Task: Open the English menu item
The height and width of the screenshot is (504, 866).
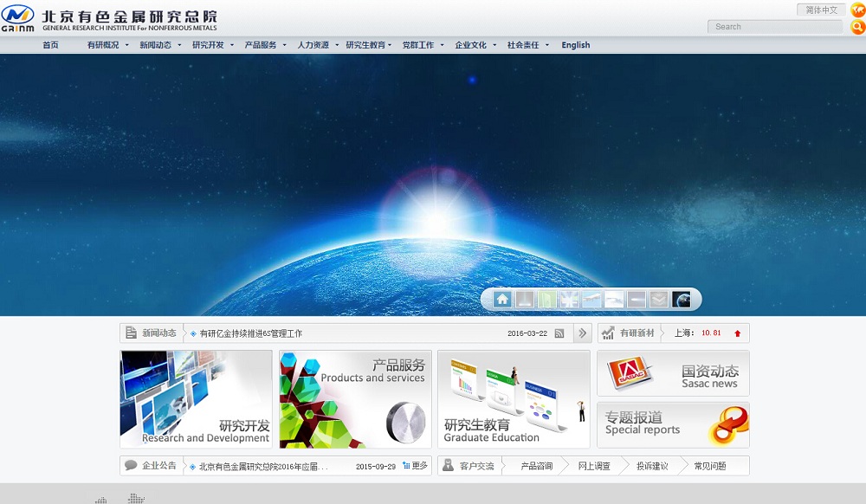Action: point(576,45)
